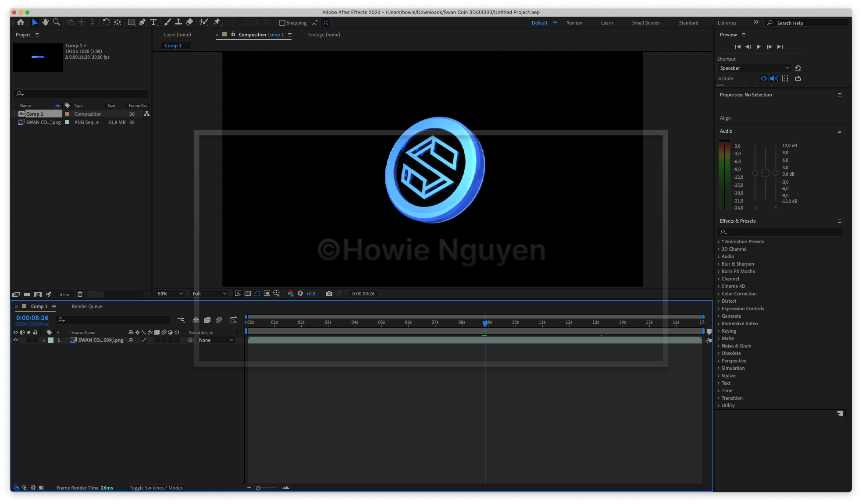The image size is (862, 504).
Task: Click play in Preview panel
Action: pos(759,46)
